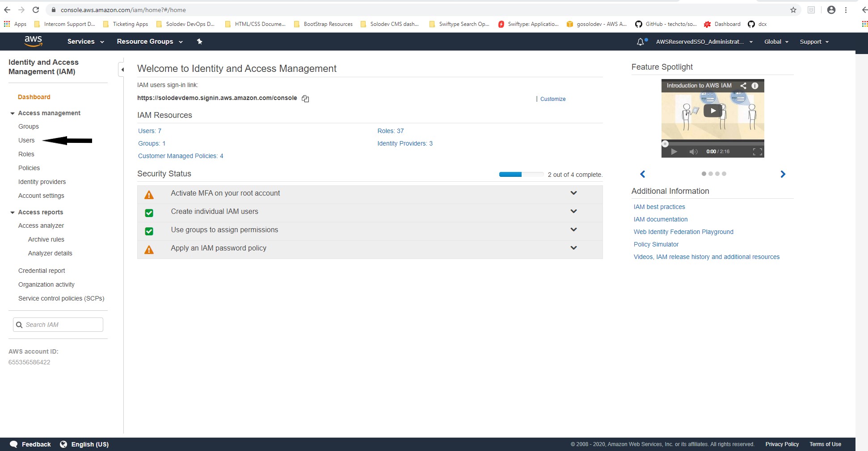Open Policies in the sidebar
The height and width of the screenshot is (451, 868).
(29, 168)
